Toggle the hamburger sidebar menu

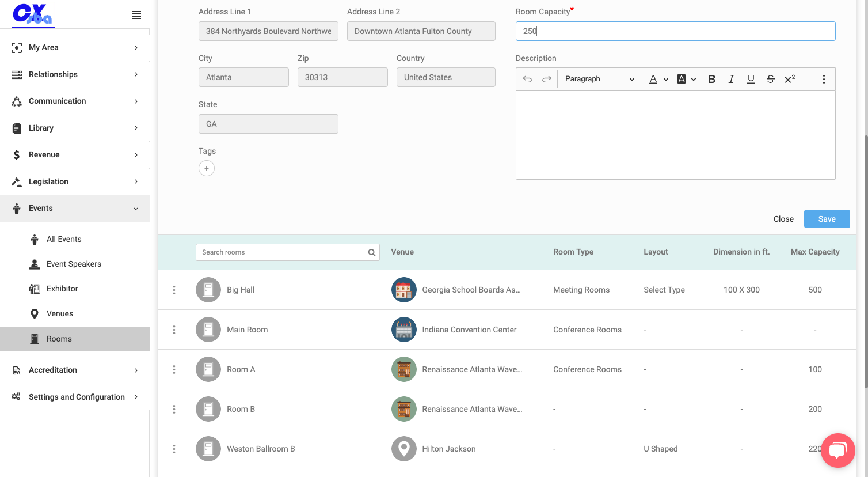pos(136,15)
